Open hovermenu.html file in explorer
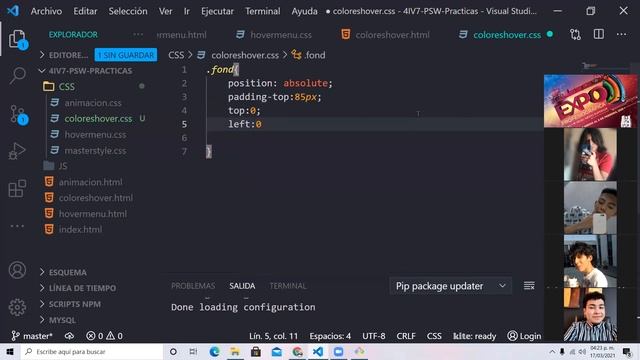This screenshot has width=640, height=360. [x=86, y=213]
